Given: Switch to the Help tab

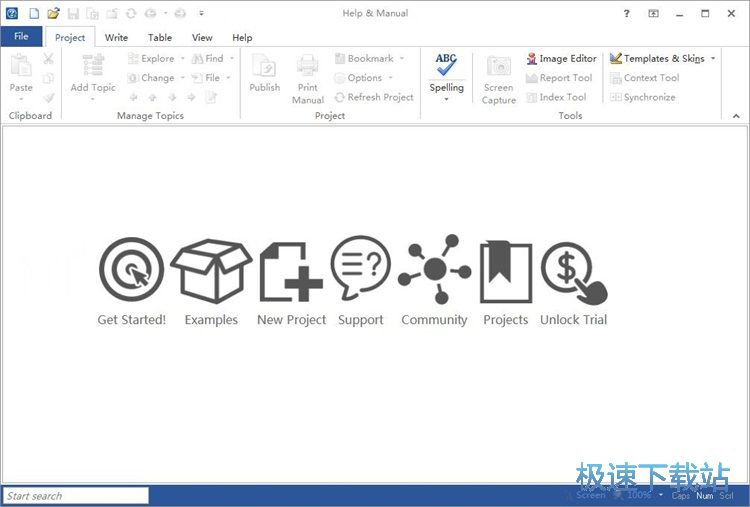Looking at the screenshot, I should (x=242, y=37).
